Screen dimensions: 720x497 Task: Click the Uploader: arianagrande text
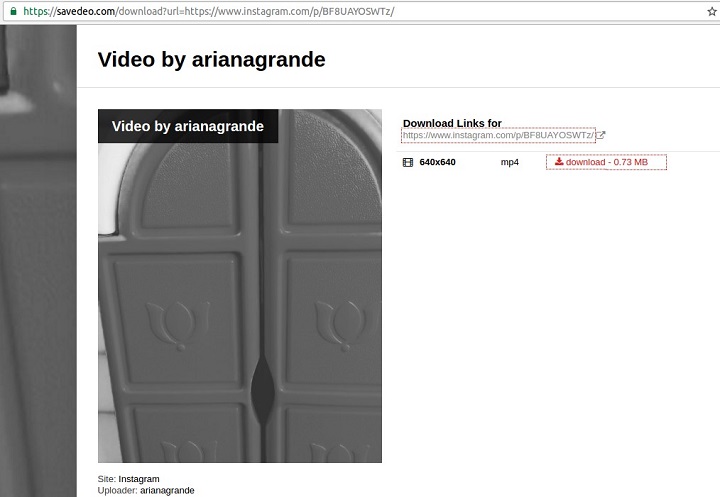[146, 491]
